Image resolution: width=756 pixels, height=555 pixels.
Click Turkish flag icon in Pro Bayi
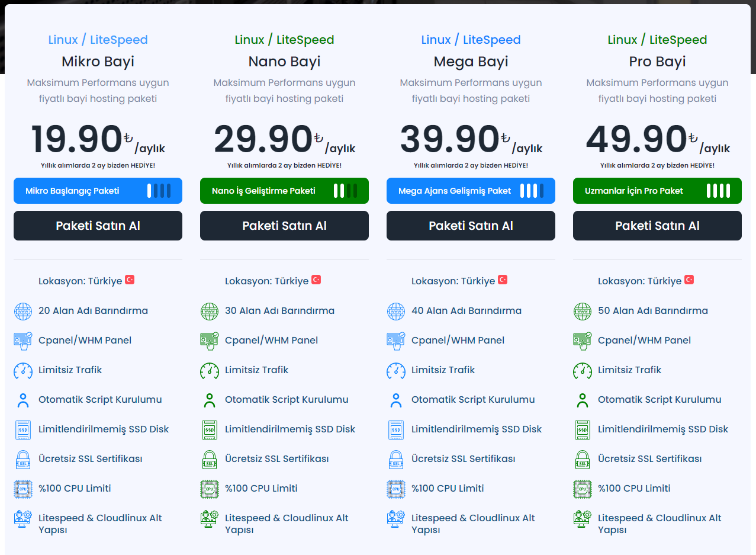[689, 280]
